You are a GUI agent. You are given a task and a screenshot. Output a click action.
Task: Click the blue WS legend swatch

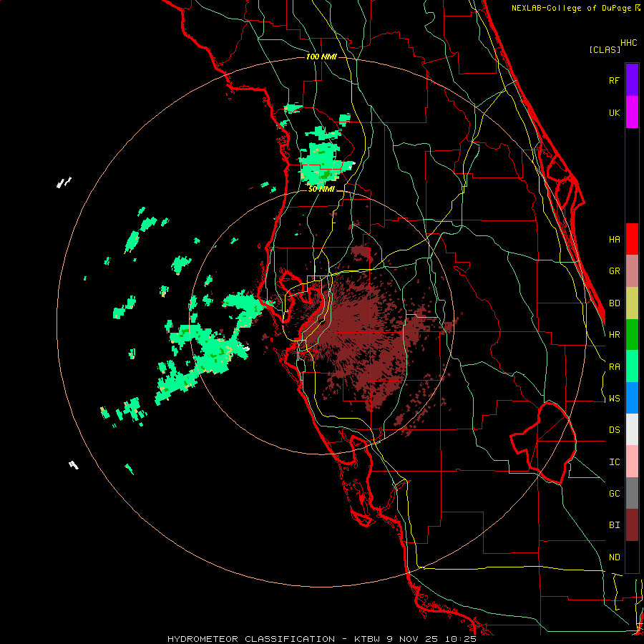[x=632, y=398]
